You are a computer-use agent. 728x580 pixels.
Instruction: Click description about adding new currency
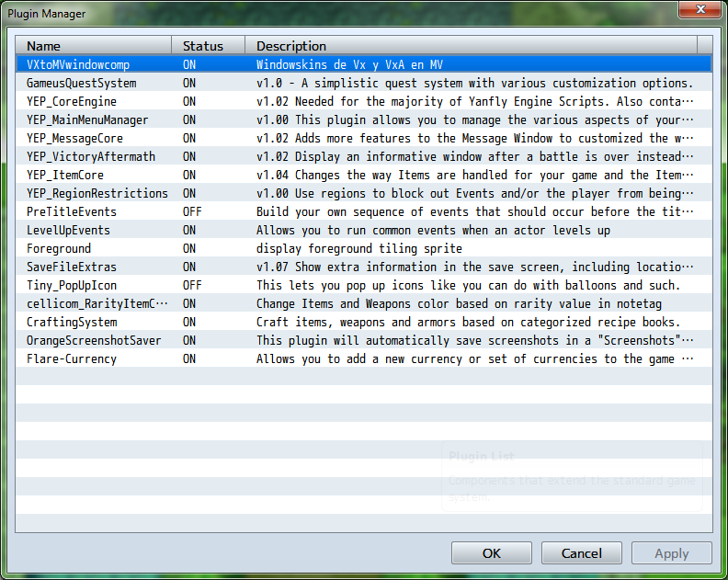474,359
